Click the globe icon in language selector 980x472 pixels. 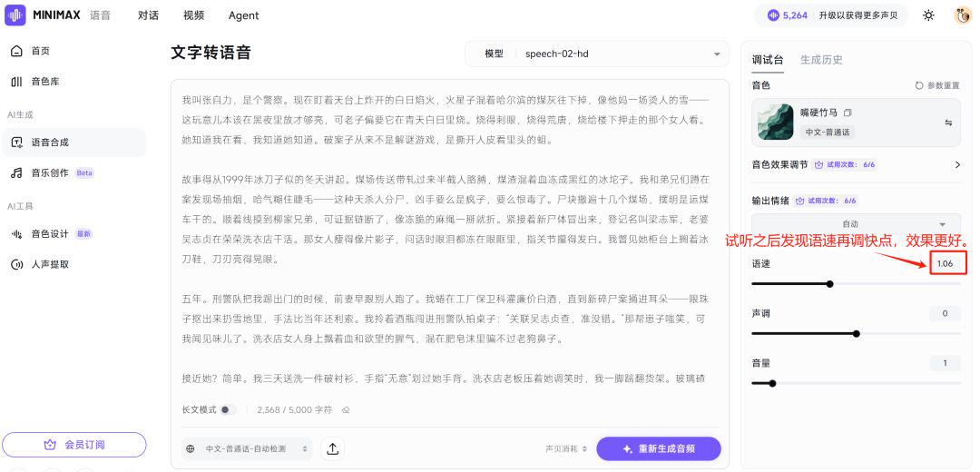tap(191, 449)
